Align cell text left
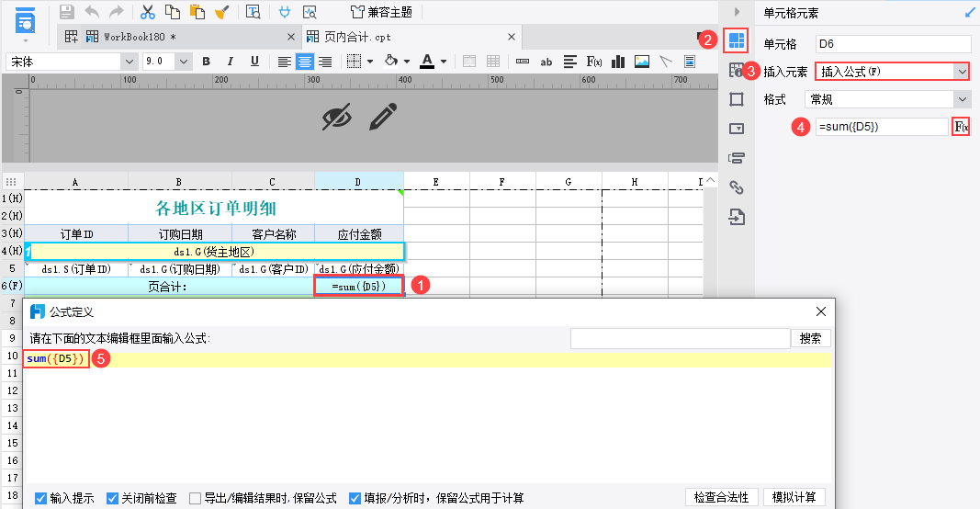This screenshot has width=980, height=509. point(285,62)
